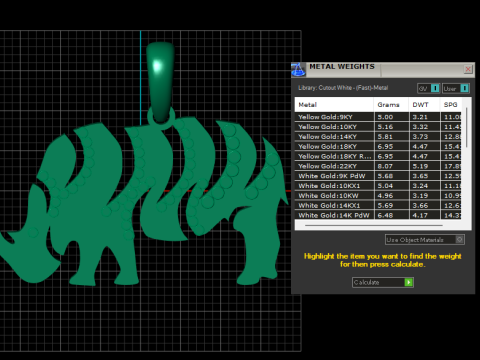
Task: Click the DWT column header
Action: 424,105
